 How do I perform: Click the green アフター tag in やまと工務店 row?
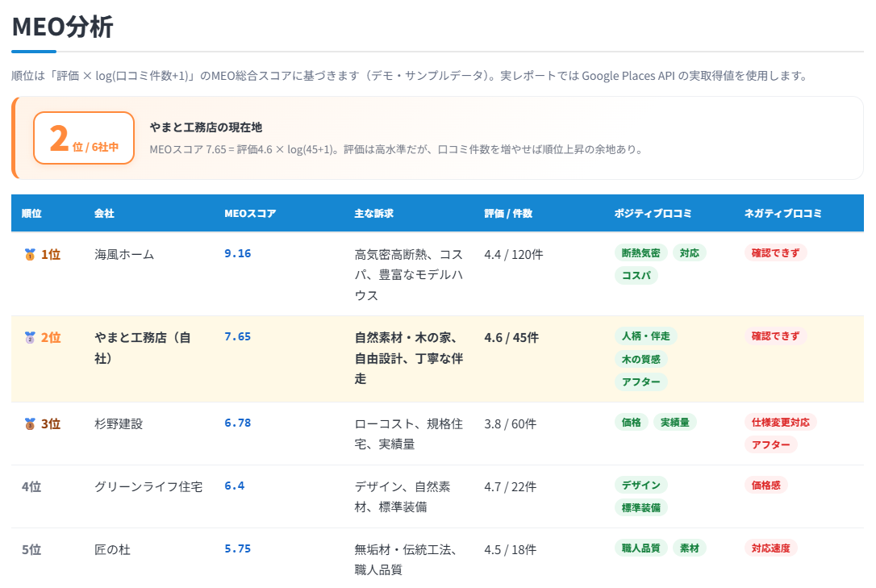pyautogui.click(x=640, y=382)
